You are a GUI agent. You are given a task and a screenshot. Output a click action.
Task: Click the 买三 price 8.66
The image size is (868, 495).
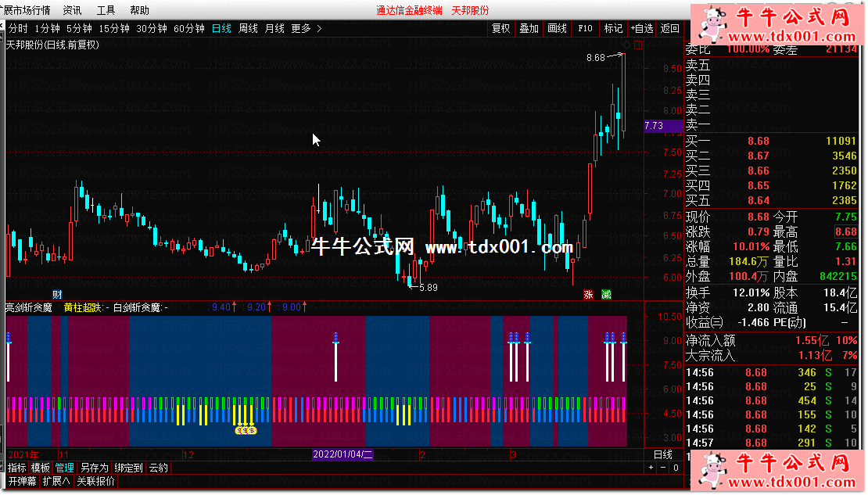[759, 171]
